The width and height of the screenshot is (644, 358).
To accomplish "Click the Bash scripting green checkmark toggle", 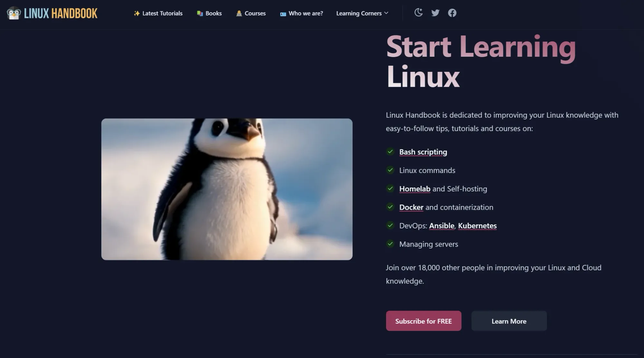I will point(390,151).
